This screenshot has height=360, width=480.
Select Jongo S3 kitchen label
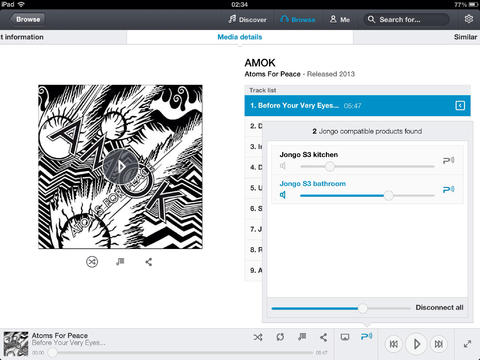[309, 155]
